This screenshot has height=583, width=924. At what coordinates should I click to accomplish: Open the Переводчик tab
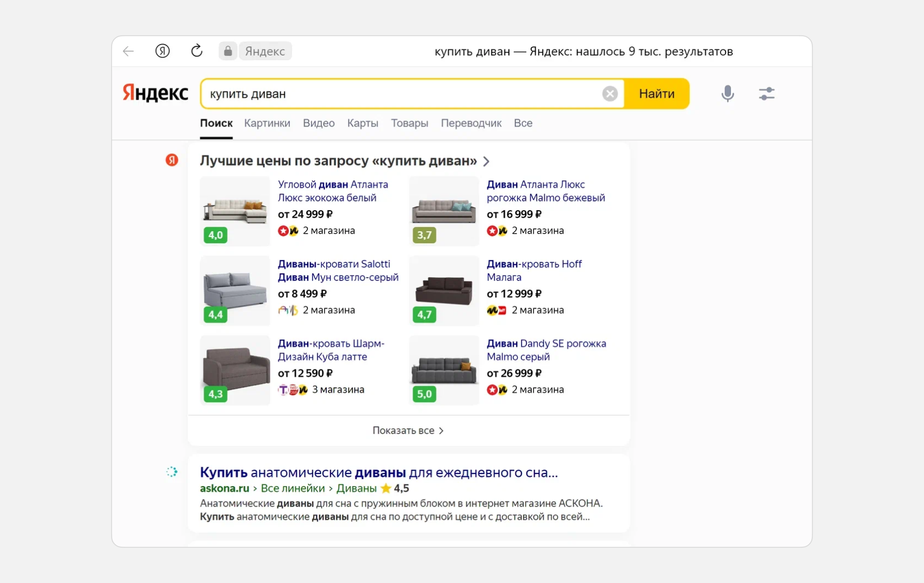(x=471, y=123)
